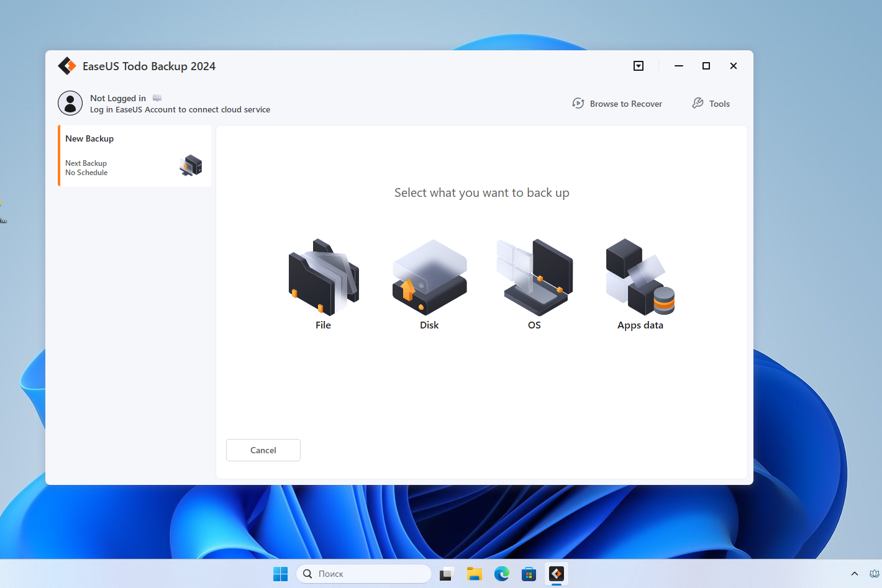Screen dimensions: 882x588
Task: Open the title bar dropdown menu
Action: pos(639,66)
